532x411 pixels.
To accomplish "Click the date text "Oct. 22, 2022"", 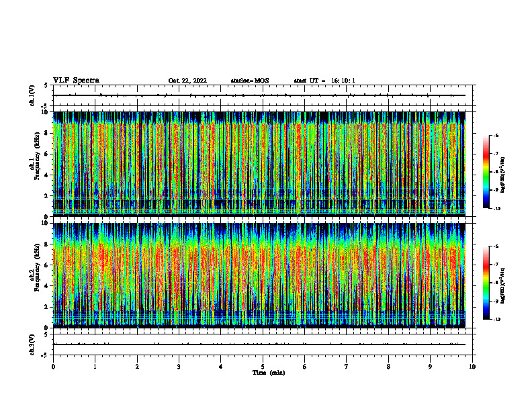I will [x=187, y=81].
